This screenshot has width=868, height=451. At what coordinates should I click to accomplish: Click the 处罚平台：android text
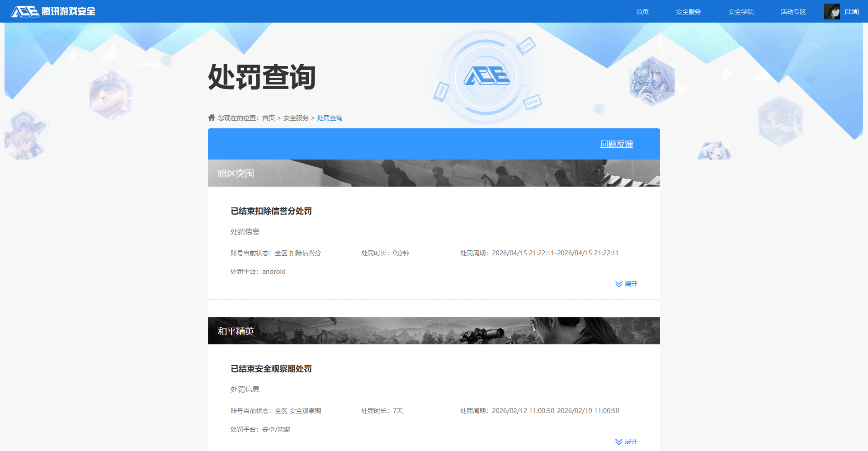pos(258,272)
